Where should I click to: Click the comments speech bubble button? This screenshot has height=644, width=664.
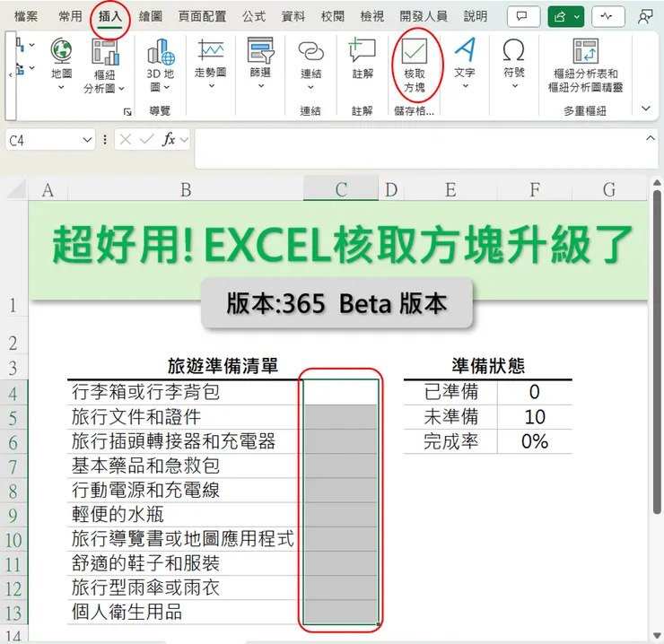click(x=523, y=16)
